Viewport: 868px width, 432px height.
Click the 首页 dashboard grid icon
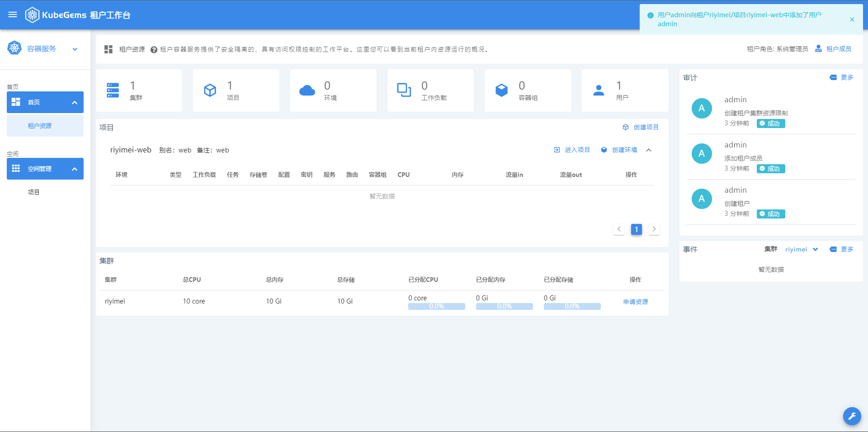[16, 102]
